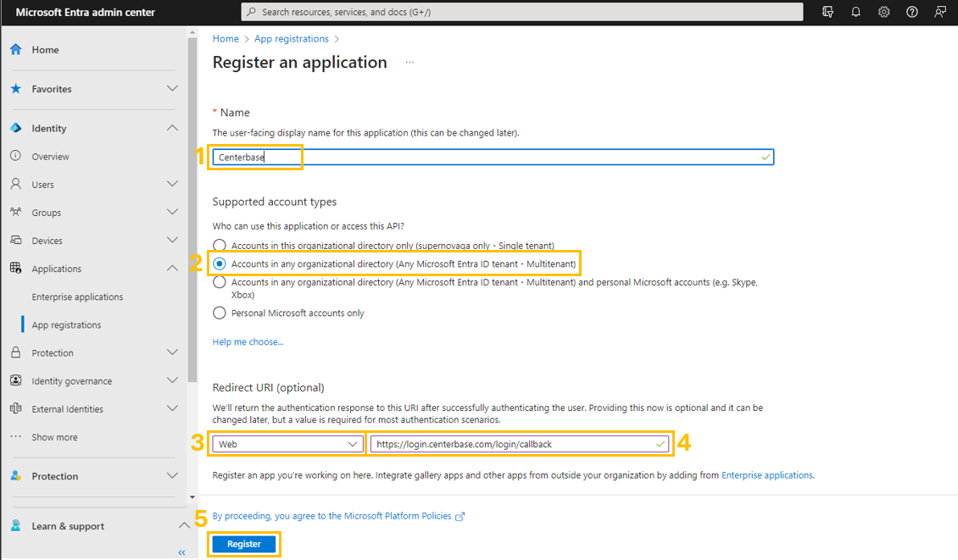Screen dimensions: 958x560
Task: Click App registrations breadcrumb link
Action: (292, 38)
